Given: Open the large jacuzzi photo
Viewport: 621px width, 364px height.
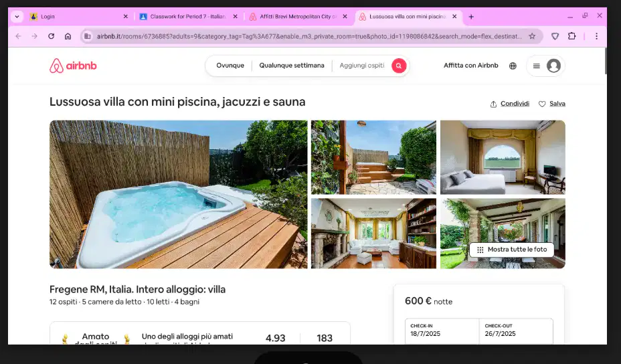Looking at the screenshot, I should (178, 195).
